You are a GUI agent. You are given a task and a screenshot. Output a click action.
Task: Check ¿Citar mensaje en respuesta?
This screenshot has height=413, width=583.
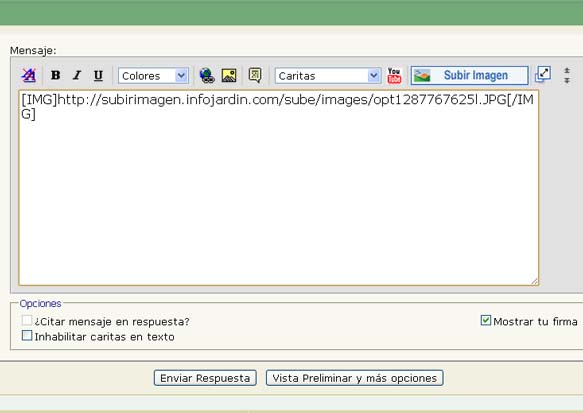27,320
